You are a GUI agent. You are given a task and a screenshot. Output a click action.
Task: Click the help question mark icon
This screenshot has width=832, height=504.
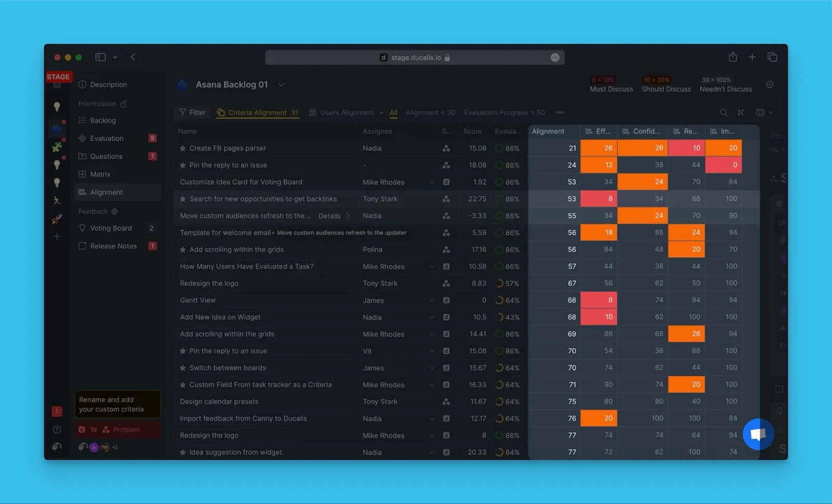point(57,430)
